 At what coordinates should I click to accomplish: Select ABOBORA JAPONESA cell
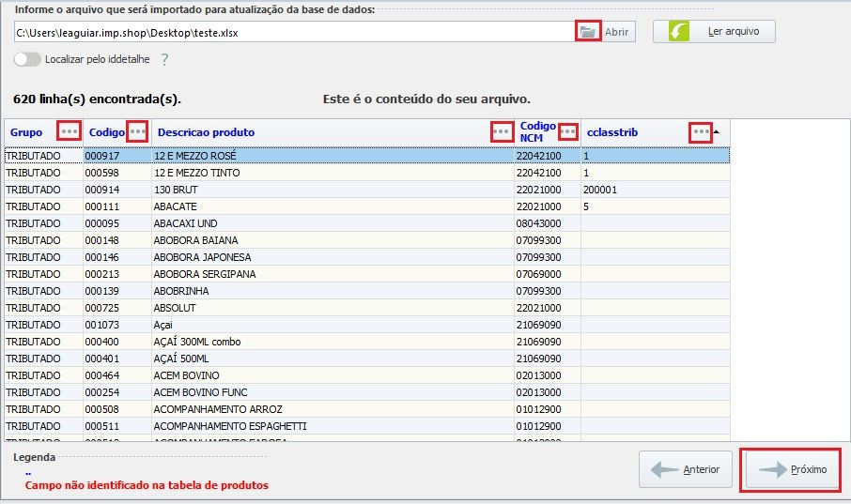pyautogui.click(x=333, y=256)
